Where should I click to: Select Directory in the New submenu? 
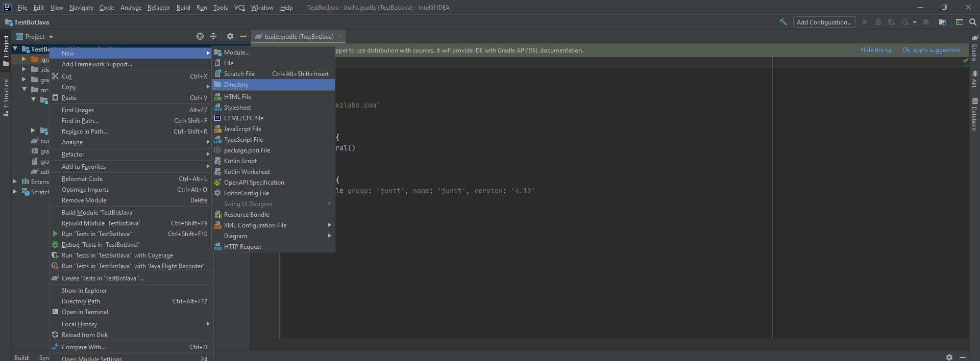coord(274,84)
